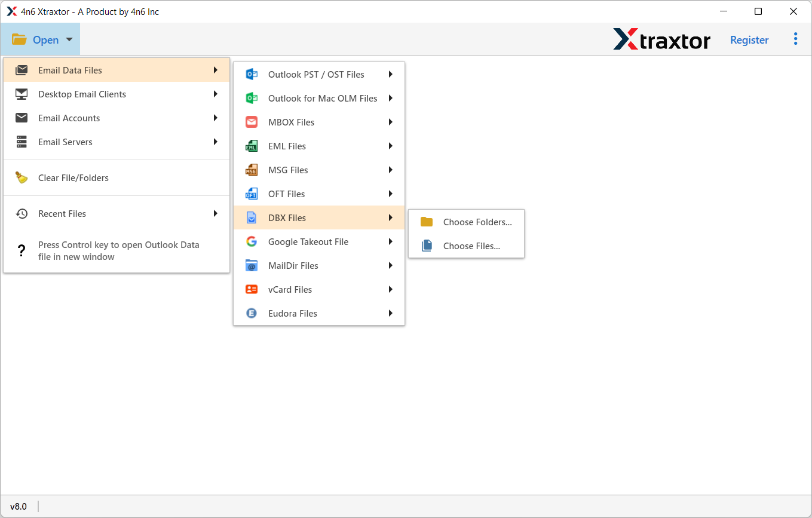Click the Google Takeout G icon
This screenshot has height=518, width=812.
[252, 241]
